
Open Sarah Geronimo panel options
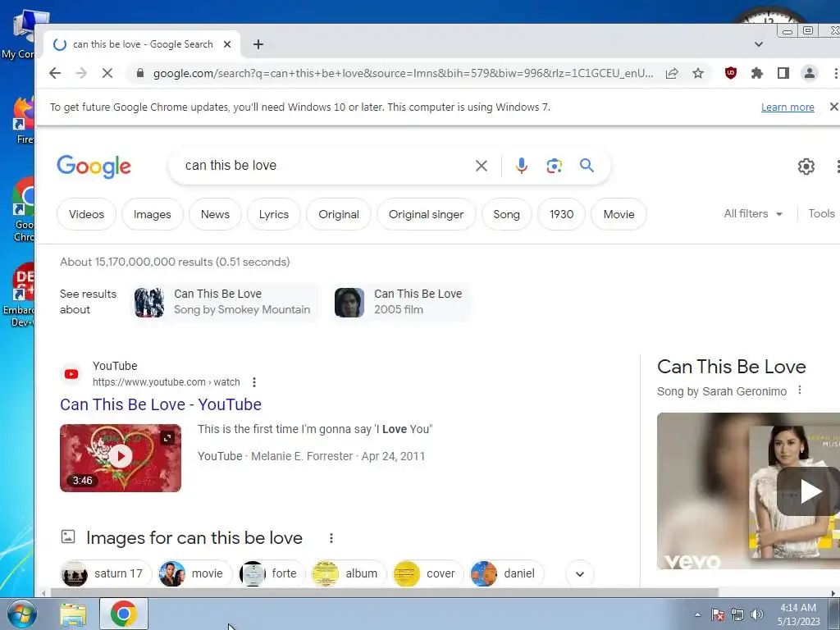[x=800, y=390]
